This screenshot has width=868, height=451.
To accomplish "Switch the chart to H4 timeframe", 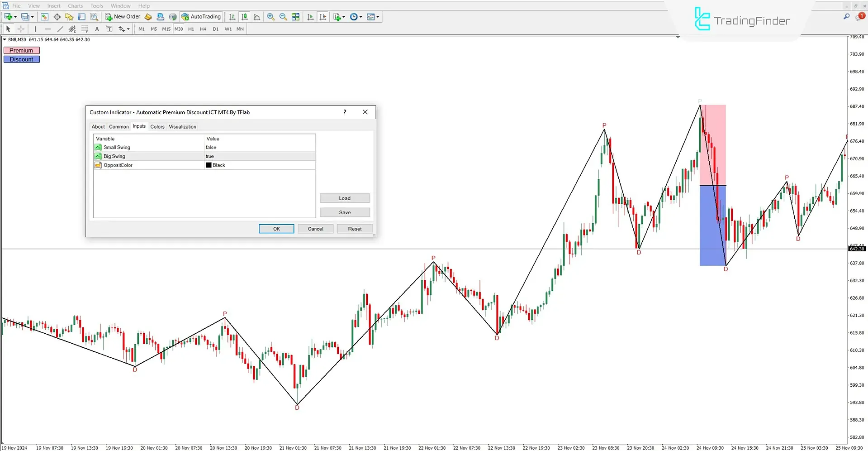I will 203,29.
